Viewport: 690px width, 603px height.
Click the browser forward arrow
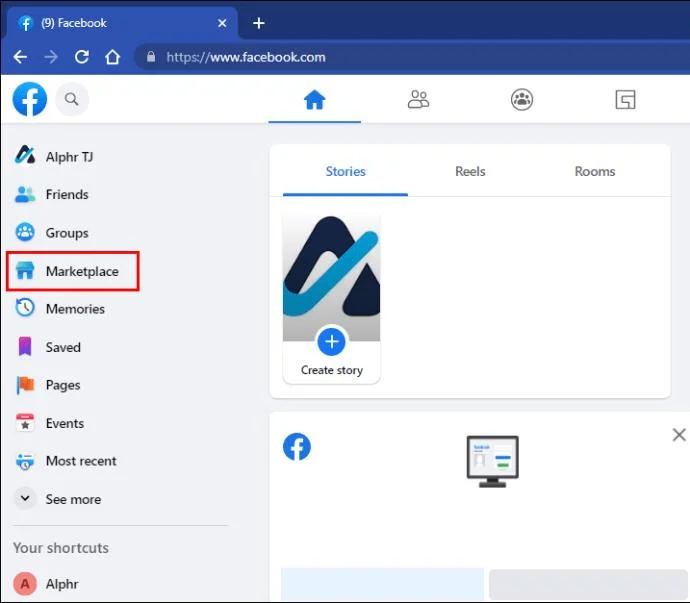[51, 57]
